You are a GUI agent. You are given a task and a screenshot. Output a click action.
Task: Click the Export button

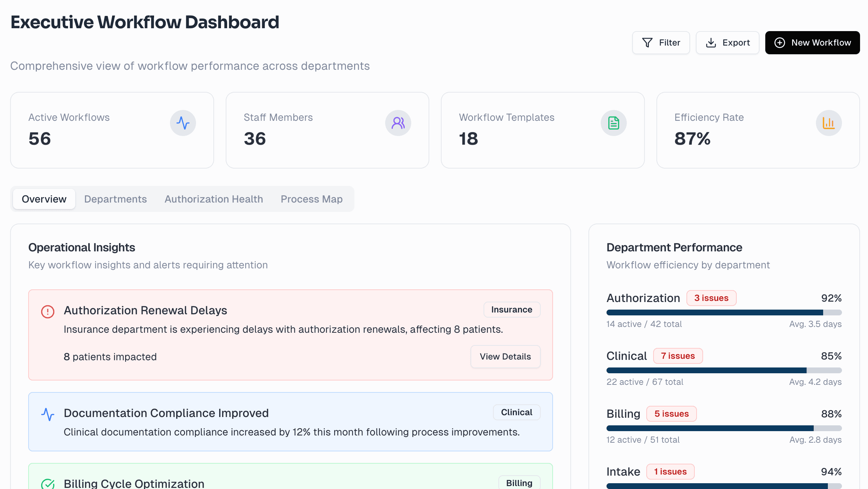[727, 42]
